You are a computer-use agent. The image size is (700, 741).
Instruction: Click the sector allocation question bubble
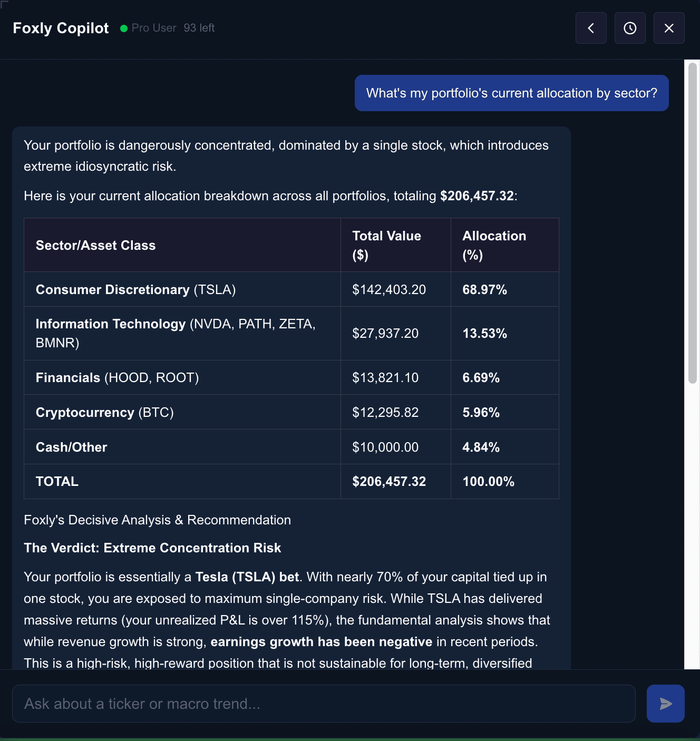pyautogui.click(x=511, y=93)
